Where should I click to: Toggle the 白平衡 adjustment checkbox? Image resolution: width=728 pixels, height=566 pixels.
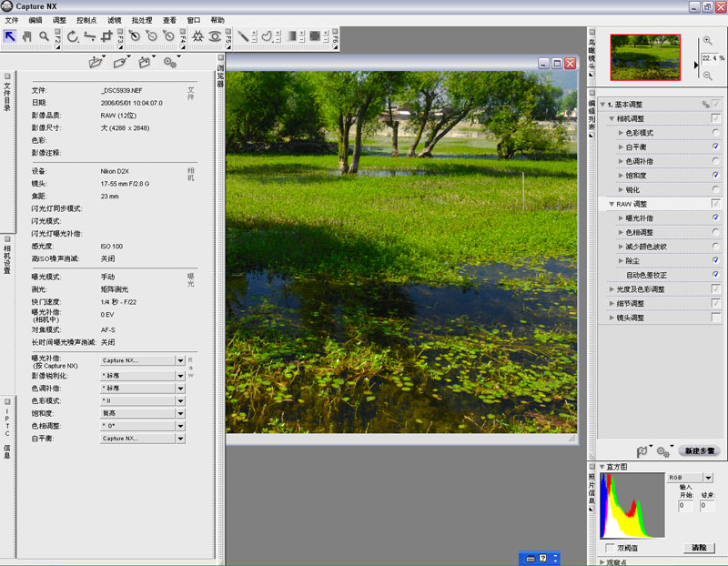tap(715, 147)
